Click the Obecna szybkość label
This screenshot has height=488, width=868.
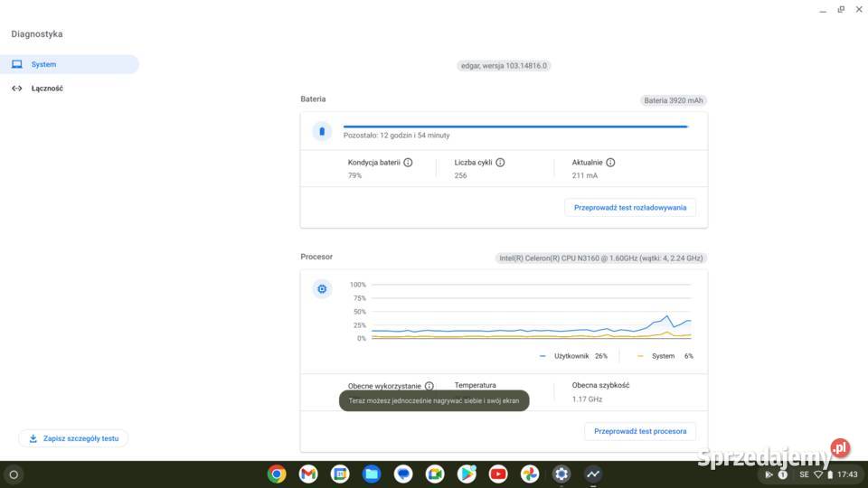pos(600,385)
